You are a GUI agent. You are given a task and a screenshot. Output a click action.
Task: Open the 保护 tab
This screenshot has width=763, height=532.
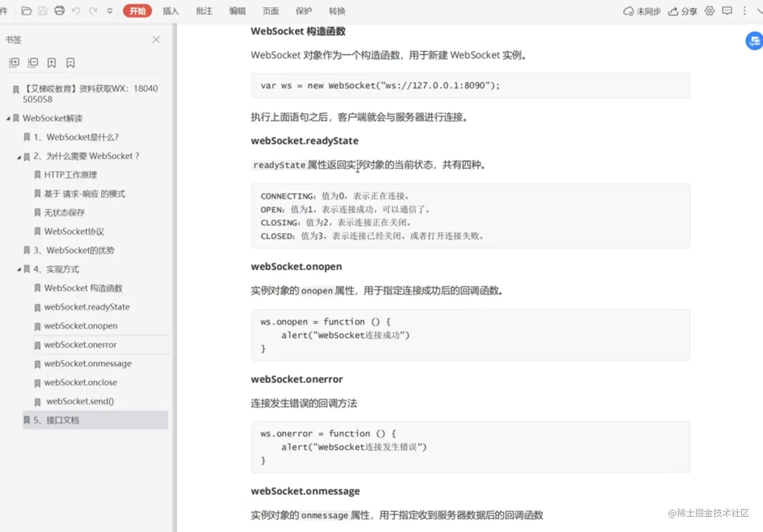[x=304, y=11]
